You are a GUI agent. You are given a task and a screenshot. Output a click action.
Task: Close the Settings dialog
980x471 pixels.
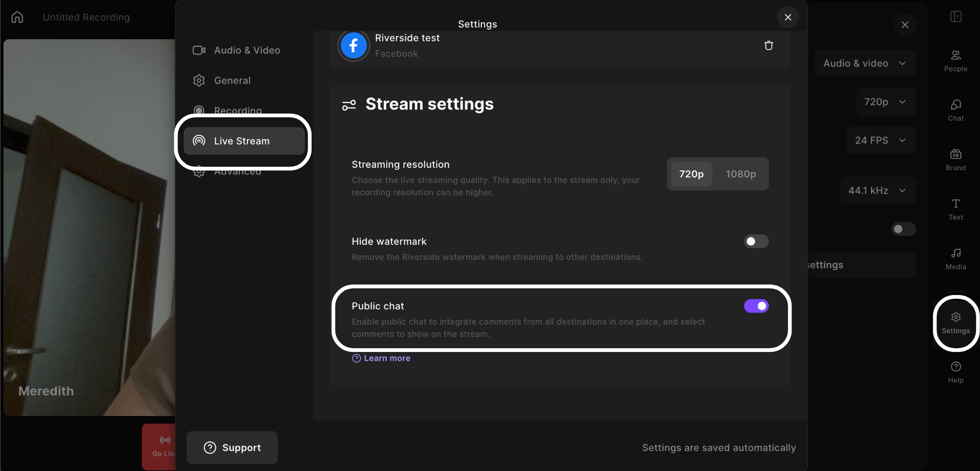[x=788, y=17]
